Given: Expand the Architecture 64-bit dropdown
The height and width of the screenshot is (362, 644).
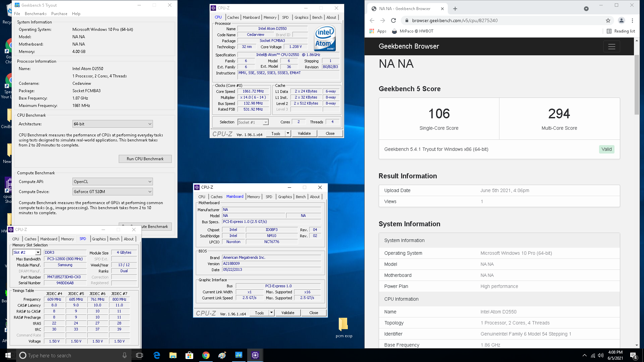Looking at the screenshot, I should click(x=113, y=124).
